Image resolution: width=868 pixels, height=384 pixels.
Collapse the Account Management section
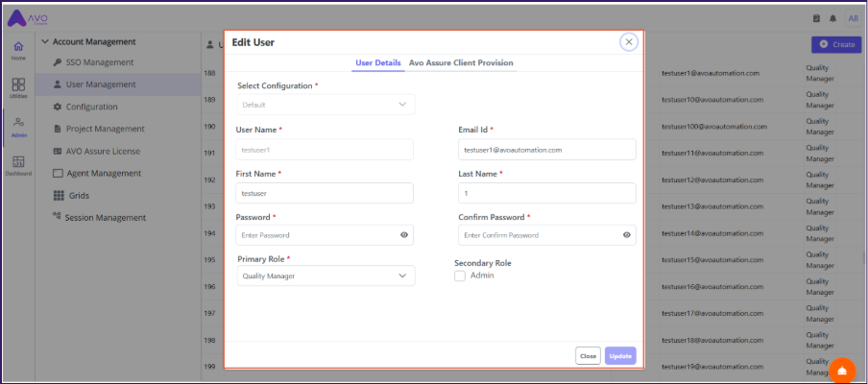pos(43,41)
